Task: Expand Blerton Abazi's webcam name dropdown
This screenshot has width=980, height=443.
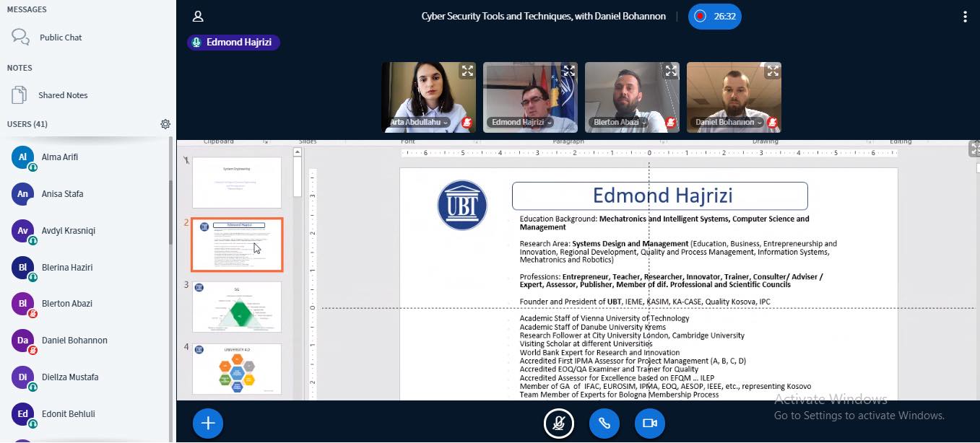Action: tap(620, 123)
